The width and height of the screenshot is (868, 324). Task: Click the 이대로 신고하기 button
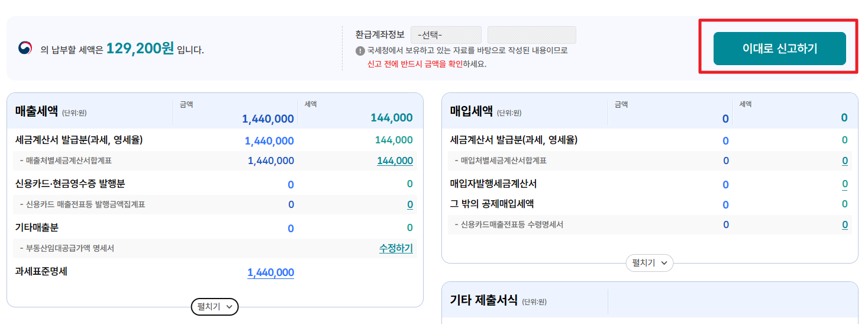(780, 49)
